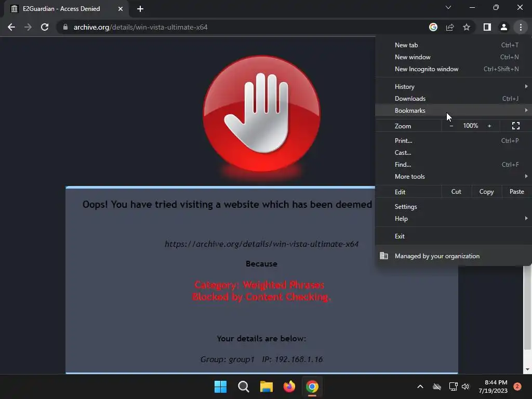Click the IP: 192.168.1.16 text
This screenshot has height=399, width=532.
pos(292,360)
